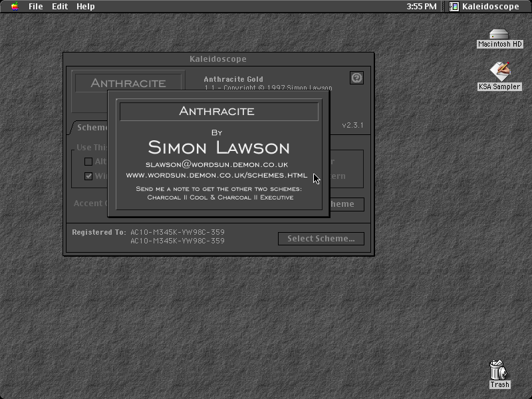Click the v2.3.1 version label
Image resolution: width=532 pixels, height=399 pixels.
tap(352, 125)
